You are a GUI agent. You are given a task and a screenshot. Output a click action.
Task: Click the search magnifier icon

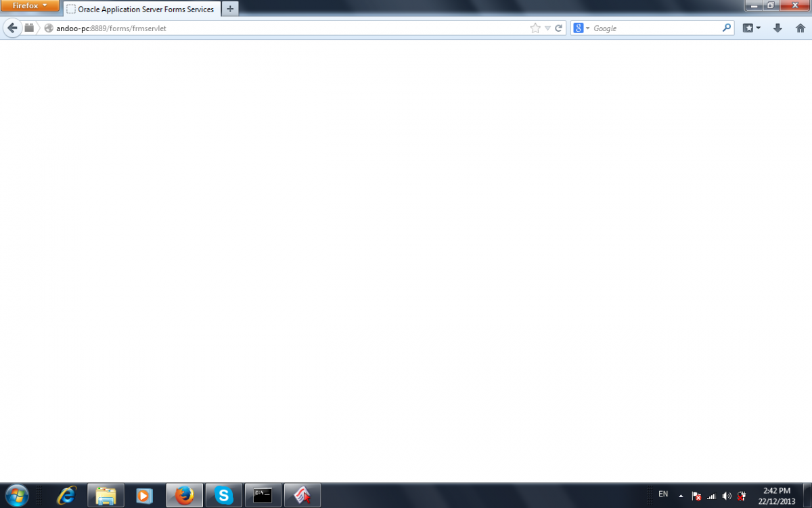tap(727, 28)
